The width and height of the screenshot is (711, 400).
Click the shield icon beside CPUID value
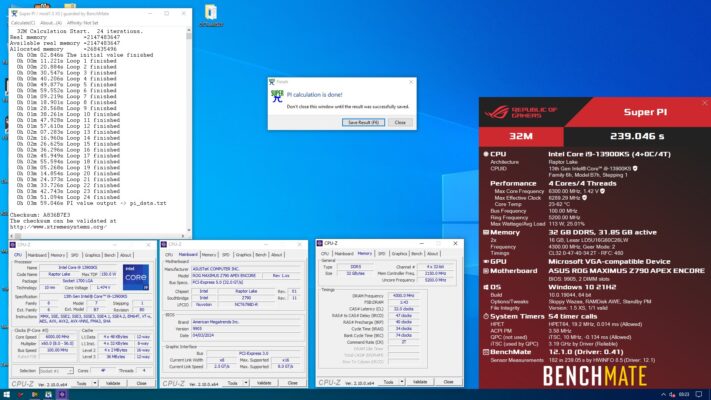pyautogui.click(x=635, y=168)
